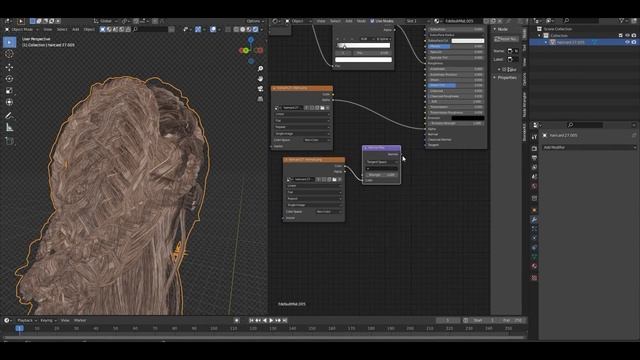Collapse the Collection tree row in outliner

(540, 36)
